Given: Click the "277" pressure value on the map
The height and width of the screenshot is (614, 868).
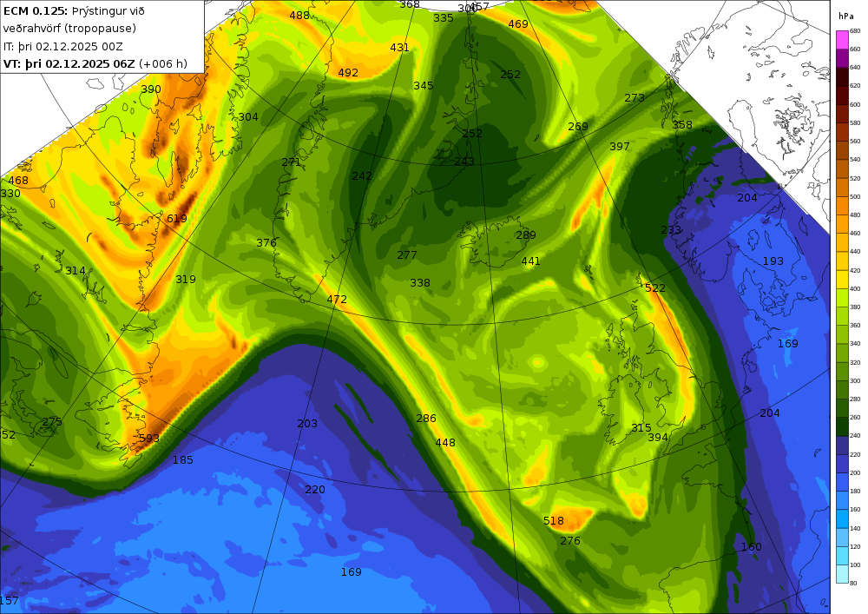Looking at the screenshot, I should point(407,255).
